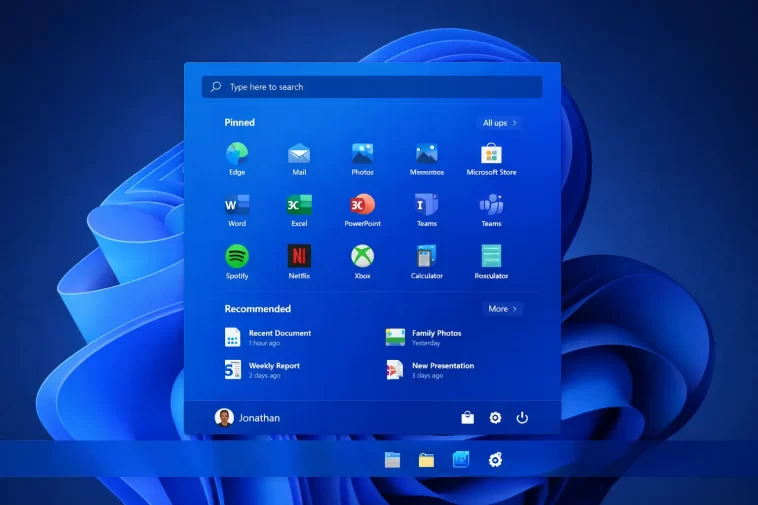Open the Netflix app

[x=299, y=262]
